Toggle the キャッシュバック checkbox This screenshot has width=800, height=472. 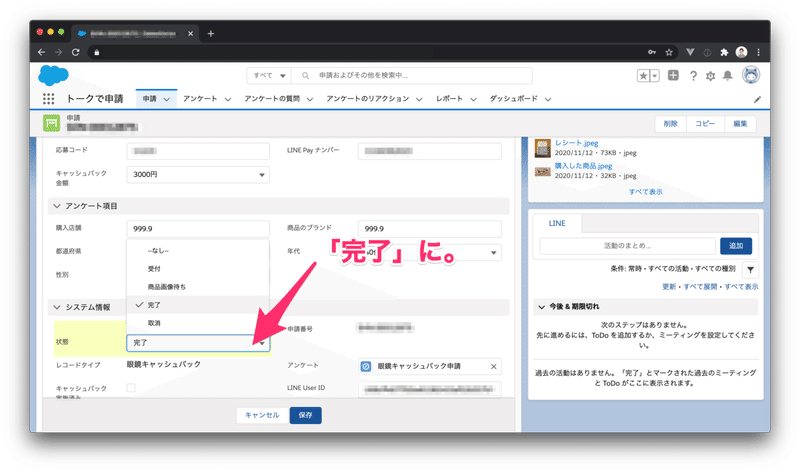point(131,388)
